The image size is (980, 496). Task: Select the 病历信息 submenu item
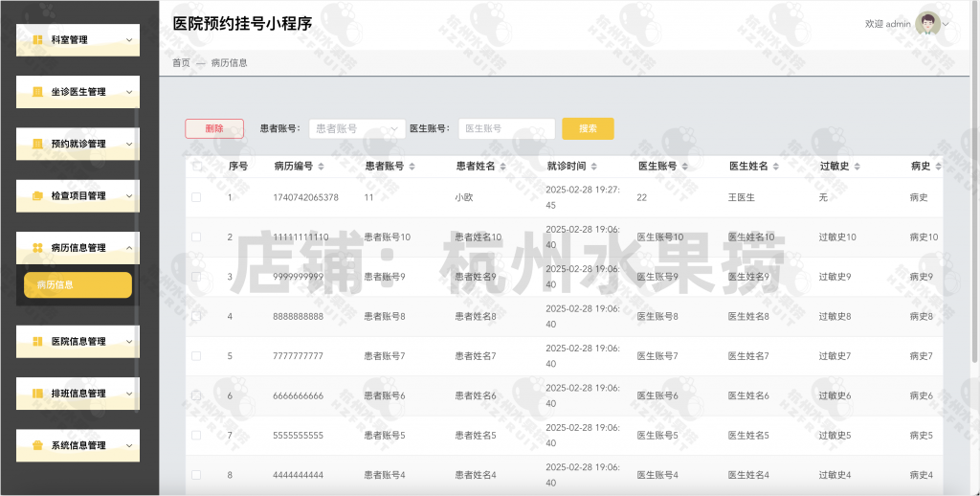(78, 284)
